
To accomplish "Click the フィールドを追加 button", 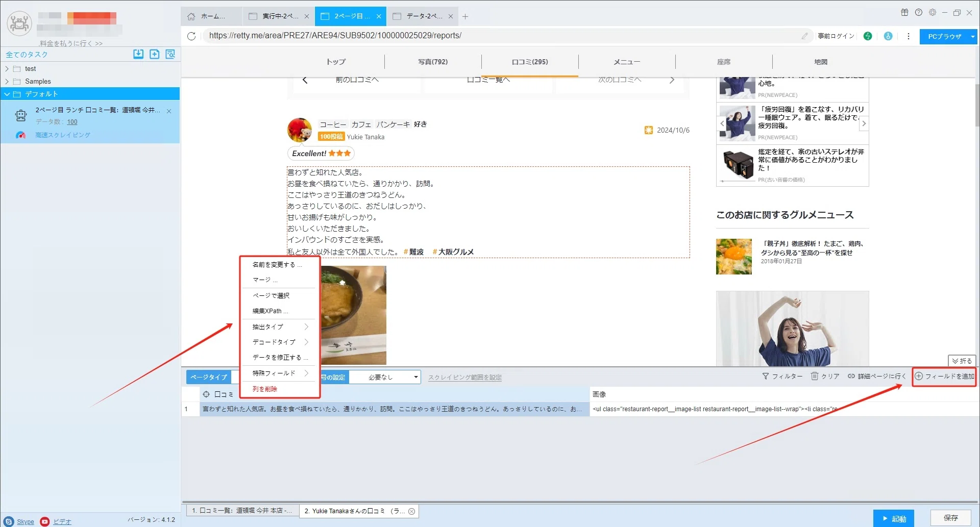I will 944,377.
